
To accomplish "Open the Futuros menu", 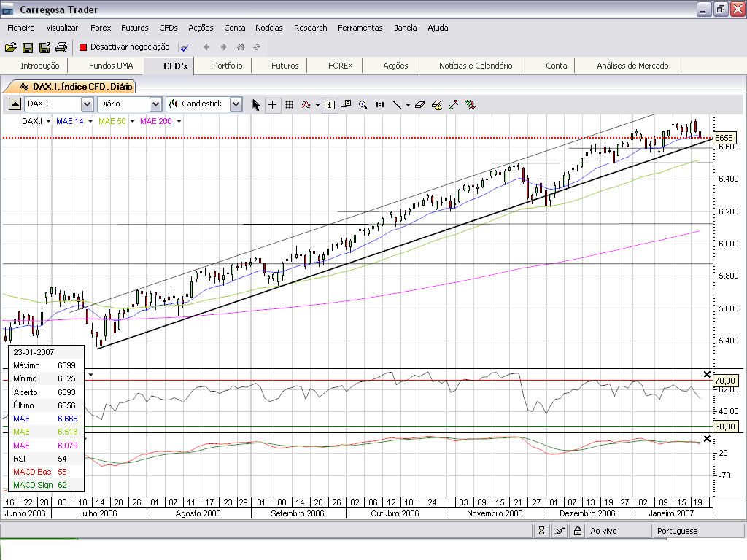I will point(135,28).
